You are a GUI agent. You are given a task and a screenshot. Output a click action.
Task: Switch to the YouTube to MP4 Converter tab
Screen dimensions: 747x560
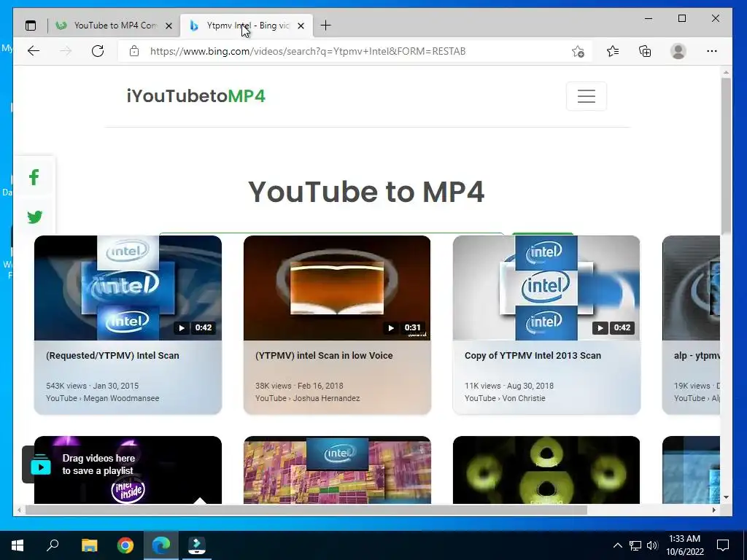pyautogui.click(x=115, y=26)
